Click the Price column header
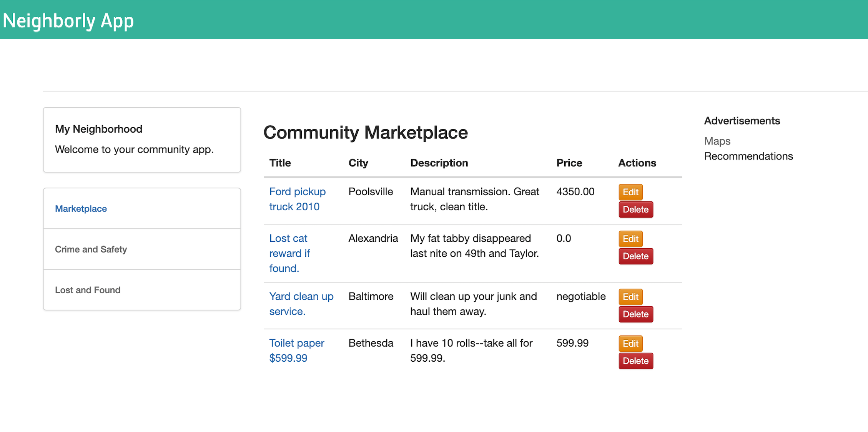This screenshot has width=868, height=432. click(569, 163)
